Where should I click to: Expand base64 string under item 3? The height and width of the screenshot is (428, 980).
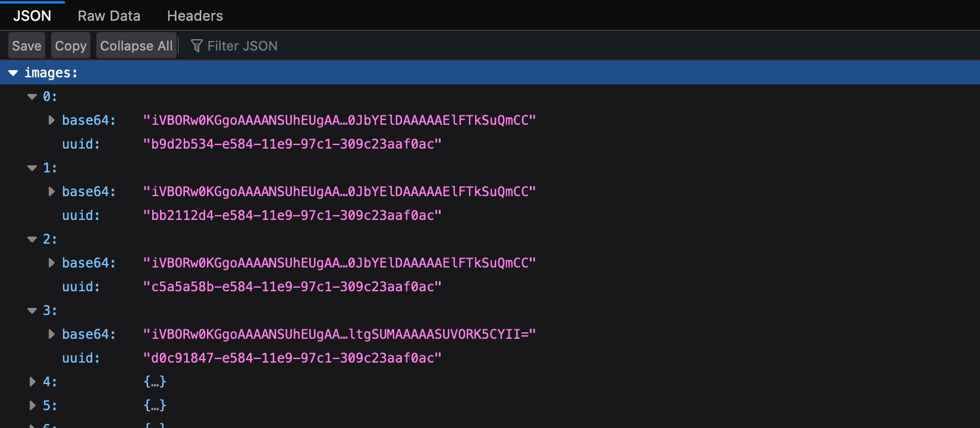pyautogui.click(x=52, y=334)
